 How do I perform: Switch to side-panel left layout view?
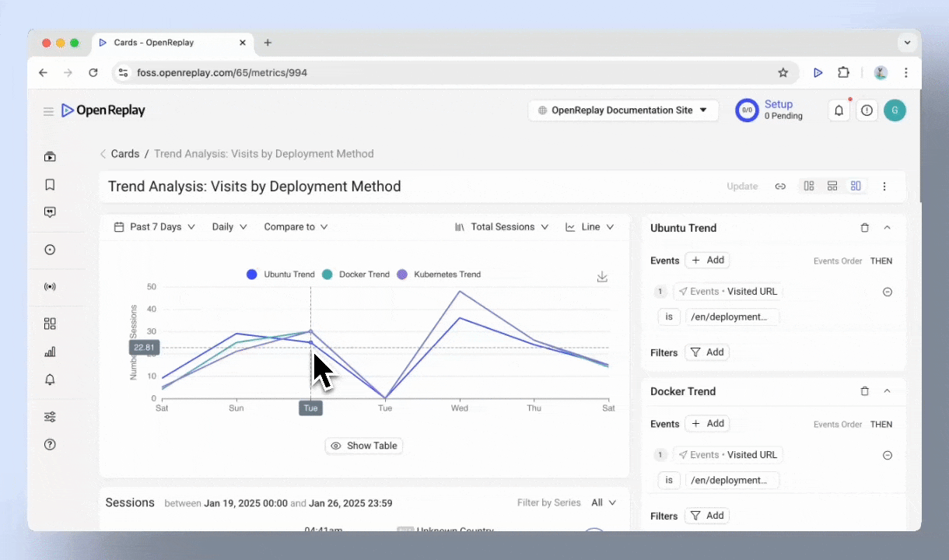pos(809,186)
